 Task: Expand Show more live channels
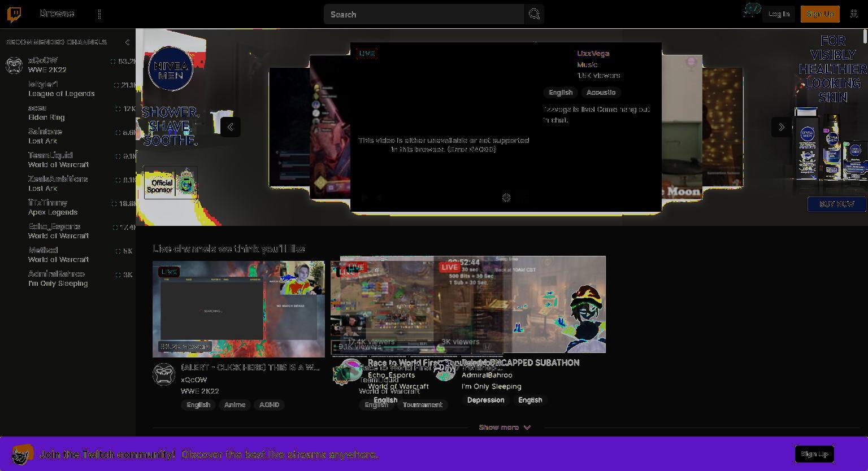click(505, 428)
